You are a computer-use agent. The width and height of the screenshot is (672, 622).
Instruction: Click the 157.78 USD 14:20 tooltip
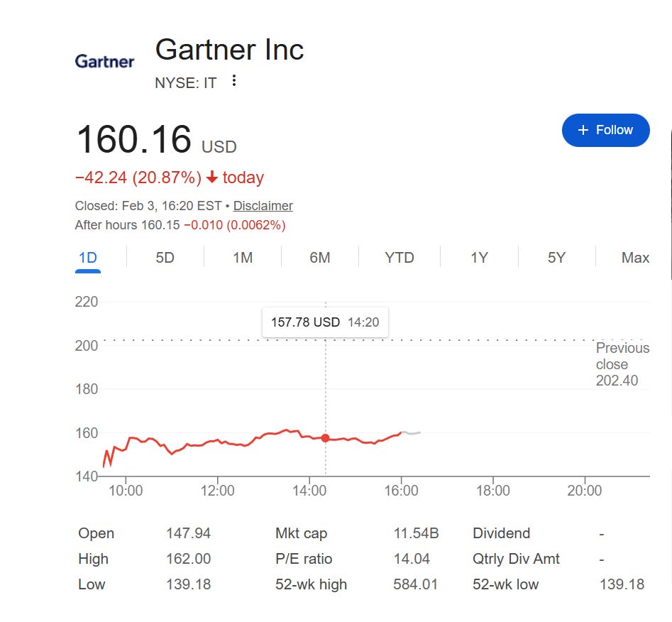point(325,322)
